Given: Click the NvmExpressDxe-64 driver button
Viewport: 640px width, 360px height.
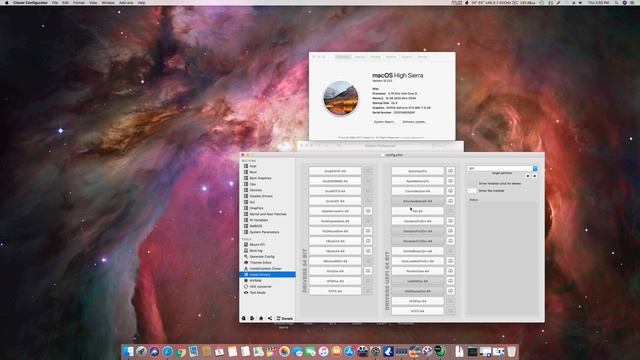Looking at the screenshot, I should (335, 221).
